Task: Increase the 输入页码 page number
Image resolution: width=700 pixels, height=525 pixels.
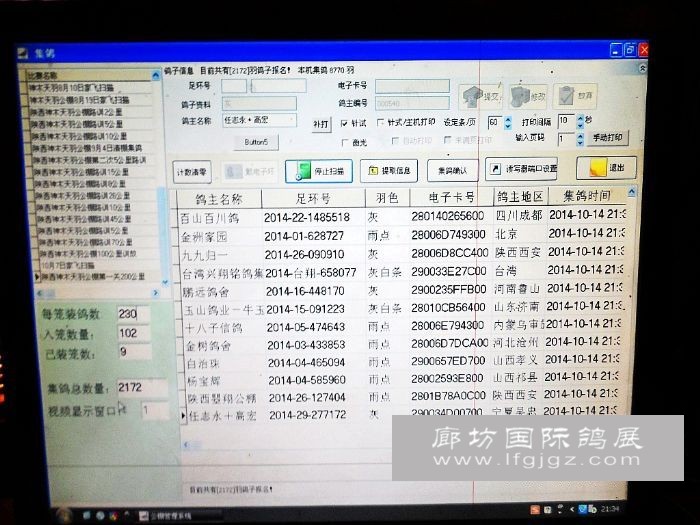Action: (x=580, y=136)
